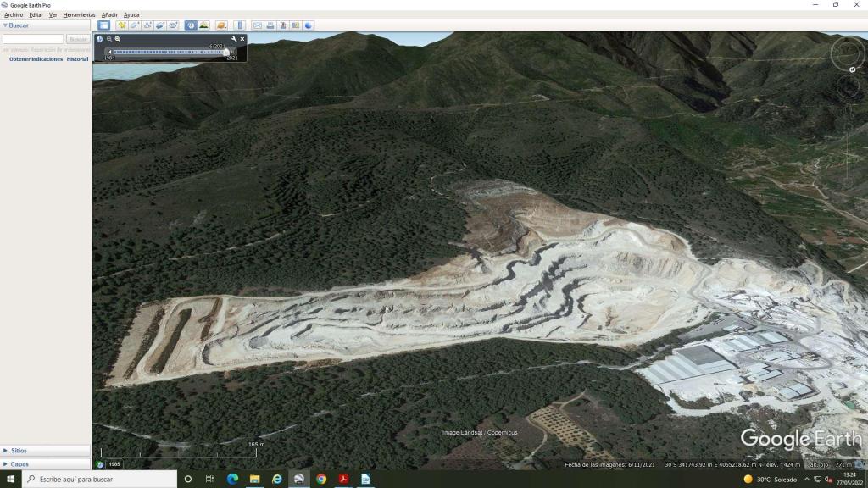Click the ruler measurement tool

click(239, 25)
